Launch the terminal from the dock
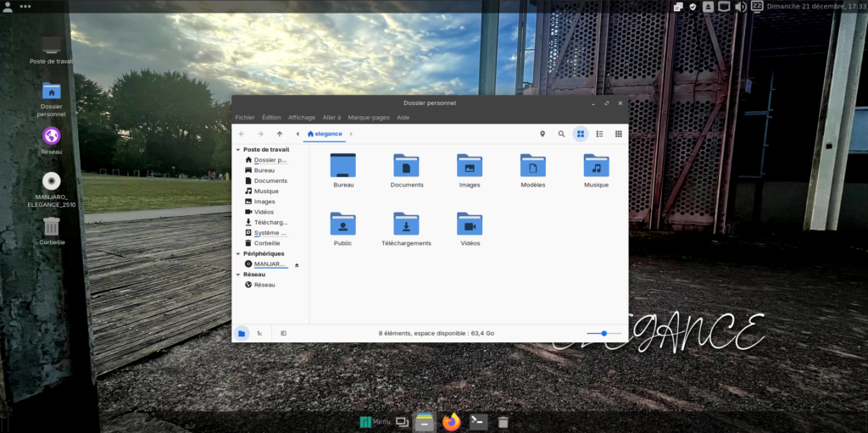This screenshot has height=433, width=868. tap(478, 422)
